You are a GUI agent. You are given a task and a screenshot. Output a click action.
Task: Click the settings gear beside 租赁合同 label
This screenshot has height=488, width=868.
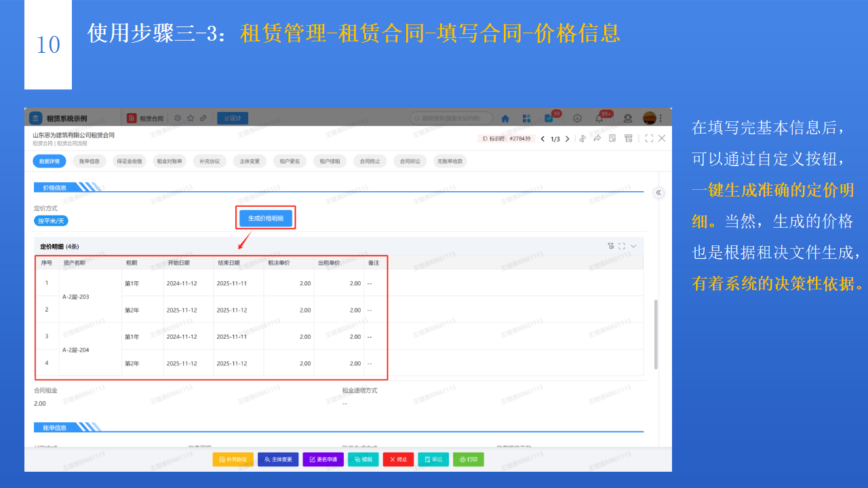pos(178,117)
